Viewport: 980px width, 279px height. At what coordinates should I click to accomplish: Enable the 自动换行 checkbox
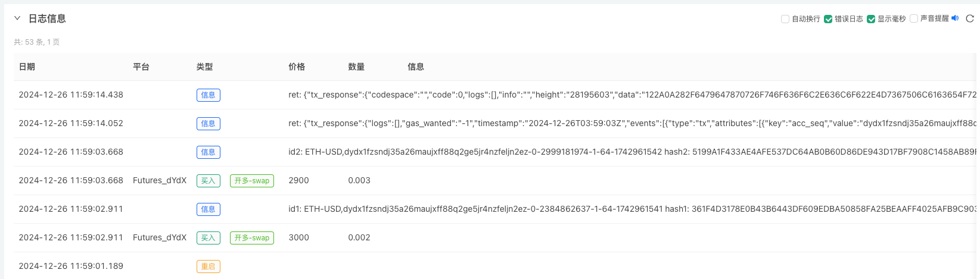785,19
